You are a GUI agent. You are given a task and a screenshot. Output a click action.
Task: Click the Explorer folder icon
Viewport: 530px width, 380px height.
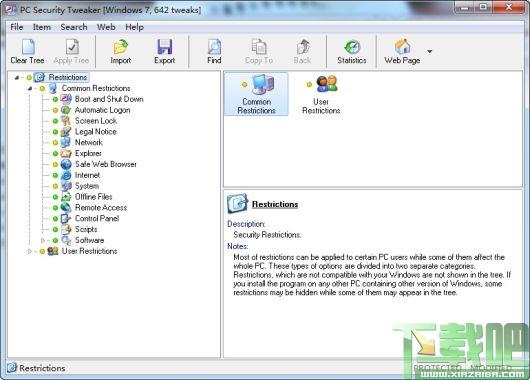point(66,153)
